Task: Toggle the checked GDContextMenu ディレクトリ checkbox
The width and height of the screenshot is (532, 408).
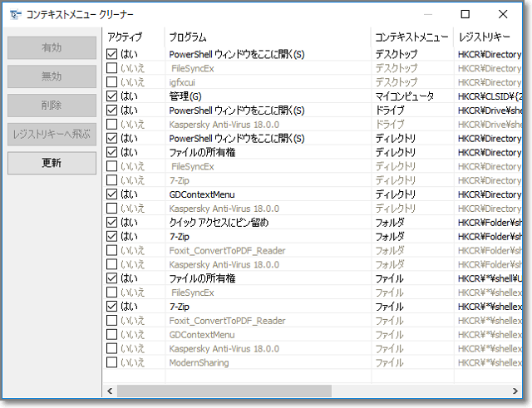Action: (112, 194)
